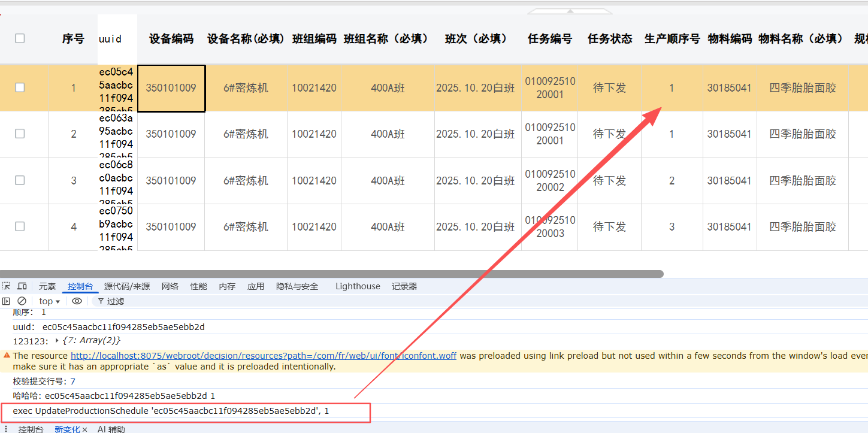Open the 内存 tab

click(x=227, y=286)
